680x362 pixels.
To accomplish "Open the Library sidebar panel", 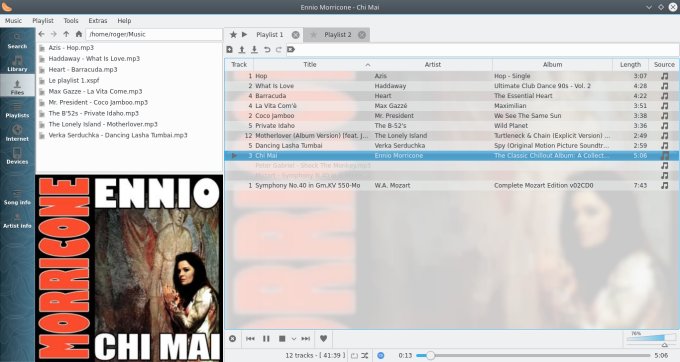I will point(17,63).
